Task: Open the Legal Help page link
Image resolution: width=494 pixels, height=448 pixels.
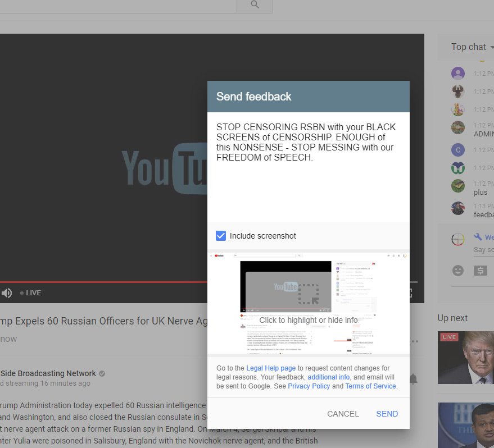Action: point(271,368)
